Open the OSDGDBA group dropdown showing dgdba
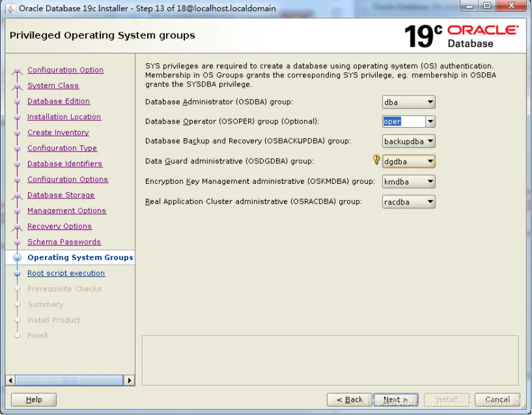Viewport: 532px width, 415px height. point(409,161)
